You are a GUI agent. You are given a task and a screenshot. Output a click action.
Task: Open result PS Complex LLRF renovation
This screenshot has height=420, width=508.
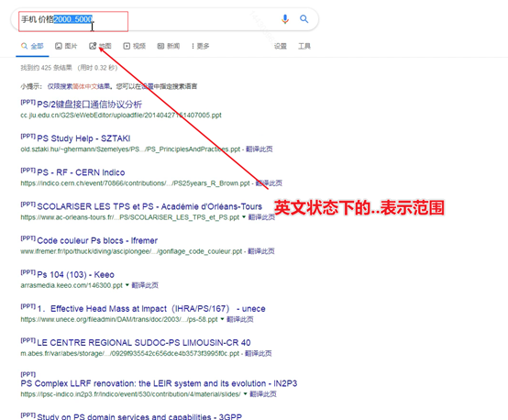coord(159,383)
